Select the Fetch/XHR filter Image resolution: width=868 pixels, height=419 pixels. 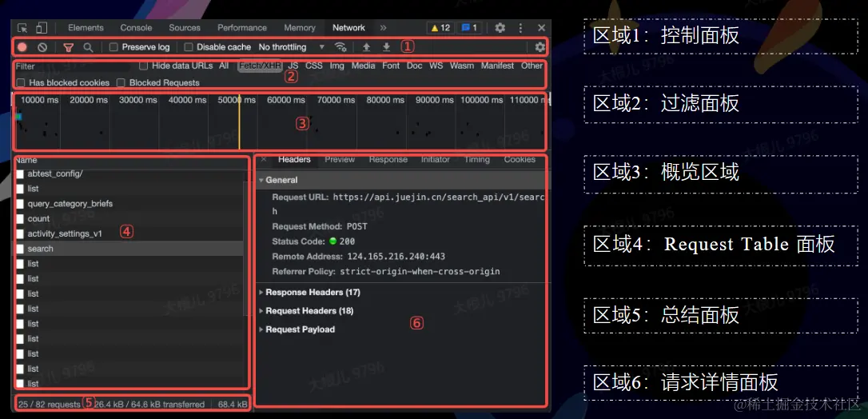tap(261, 66)
